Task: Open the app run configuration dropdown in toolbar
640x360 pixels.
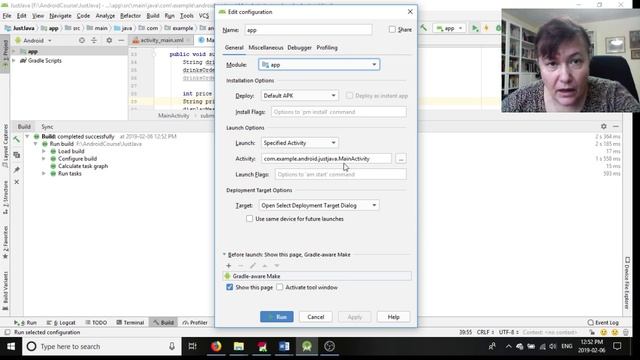Action: [449, 28]
